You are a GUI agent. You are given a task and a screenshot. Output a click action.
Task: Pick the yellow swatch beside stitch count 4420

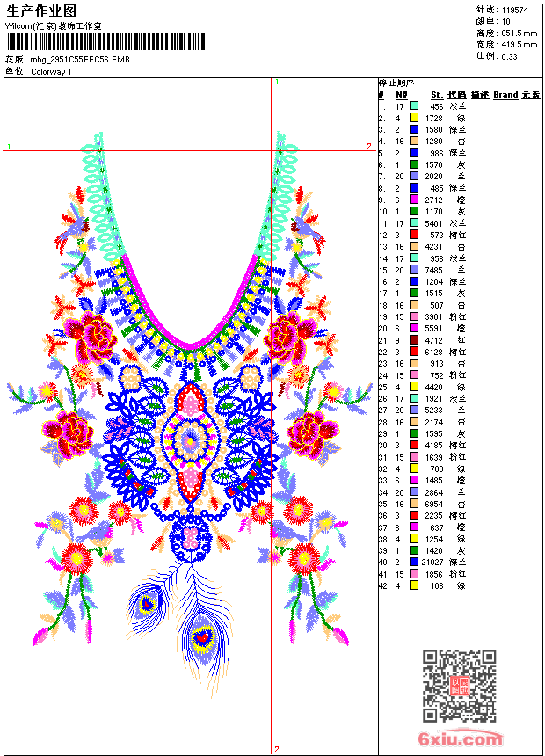tap(414, 387)
